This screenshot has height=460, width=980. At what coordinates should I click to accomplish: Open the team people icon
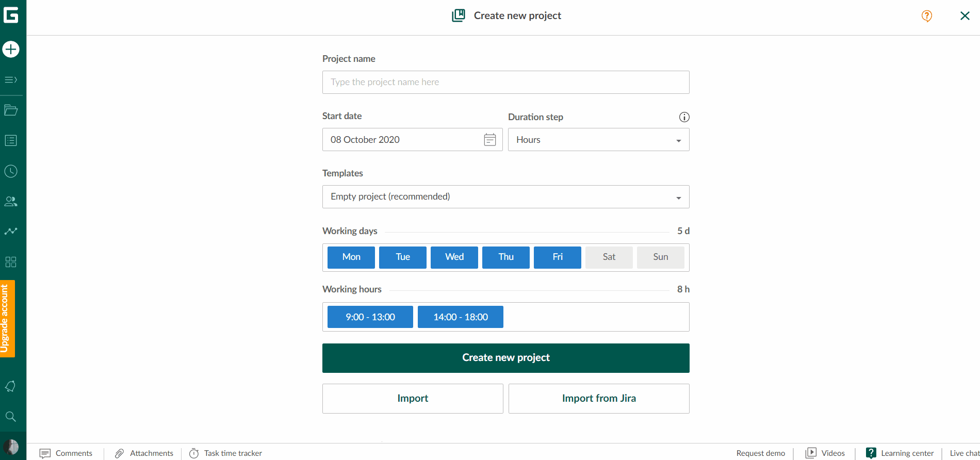tap(11, 201)
